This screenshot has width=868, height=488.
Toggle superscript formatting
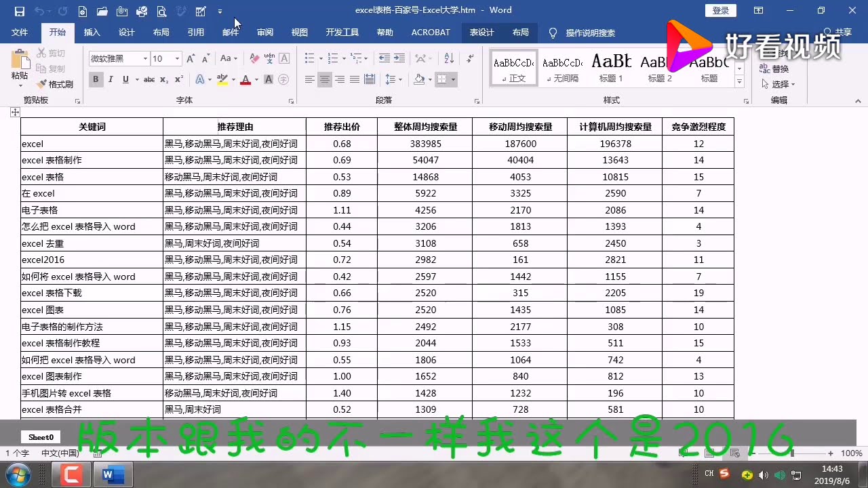click(x=178, y=80)
